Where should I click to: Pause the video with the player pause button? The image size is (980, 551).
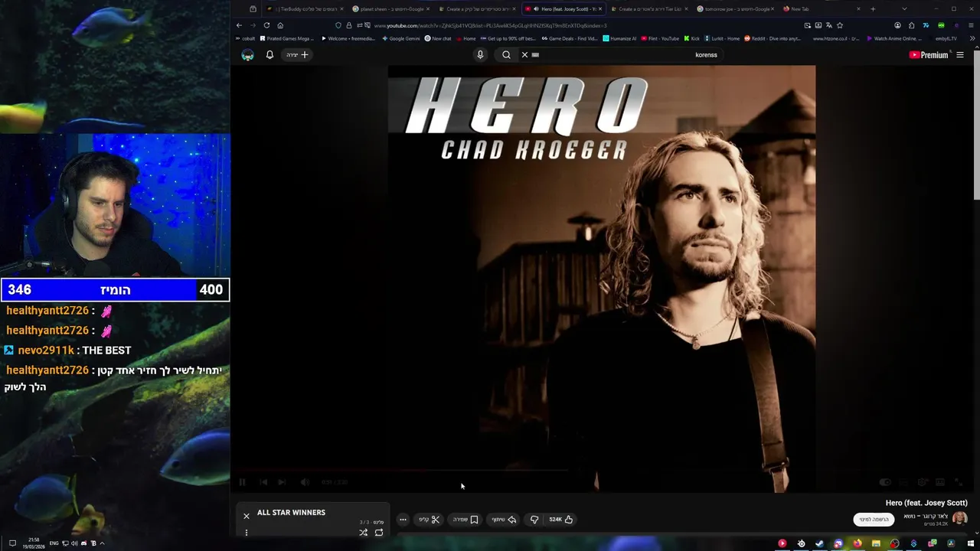pos(242,482)
